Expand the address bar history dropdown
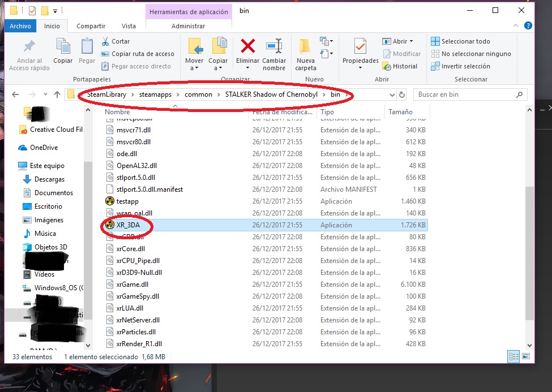The width and height of the screenshot is (552, 392). click(392, 94)
